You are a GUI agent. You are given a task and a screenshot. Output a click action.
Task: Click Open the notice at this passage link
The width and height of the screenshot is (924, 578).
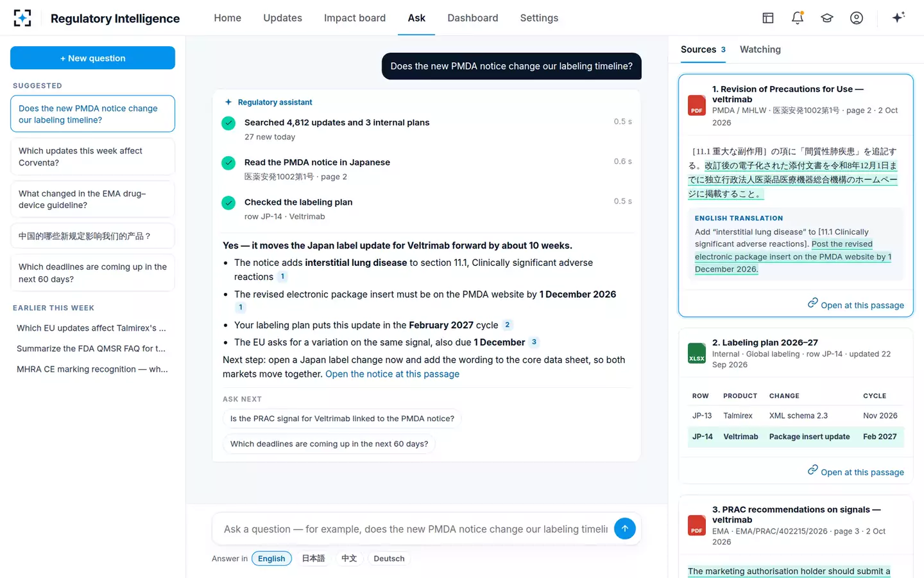pyautogui.click(x=392, y=374)
